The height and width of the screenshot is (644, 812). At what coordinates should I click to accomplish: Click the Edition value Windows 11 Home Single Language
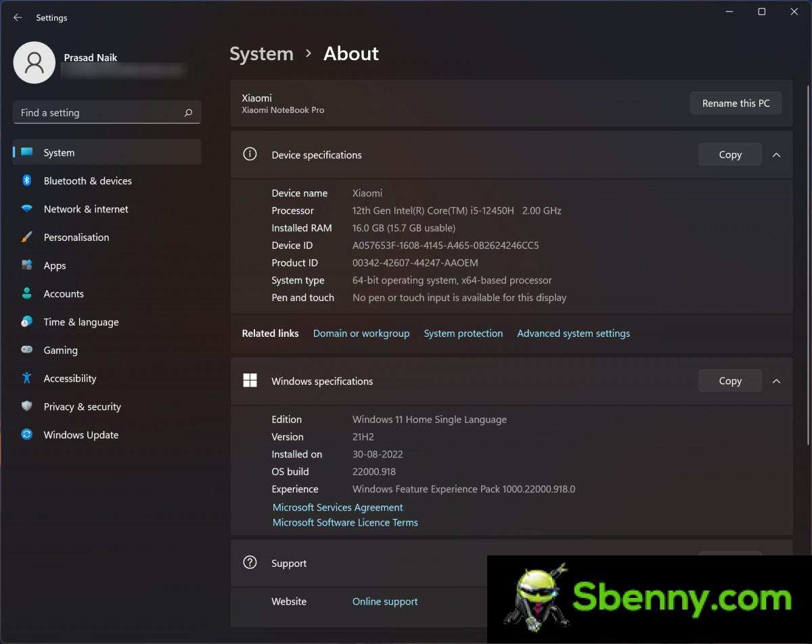tap(430, 419)
